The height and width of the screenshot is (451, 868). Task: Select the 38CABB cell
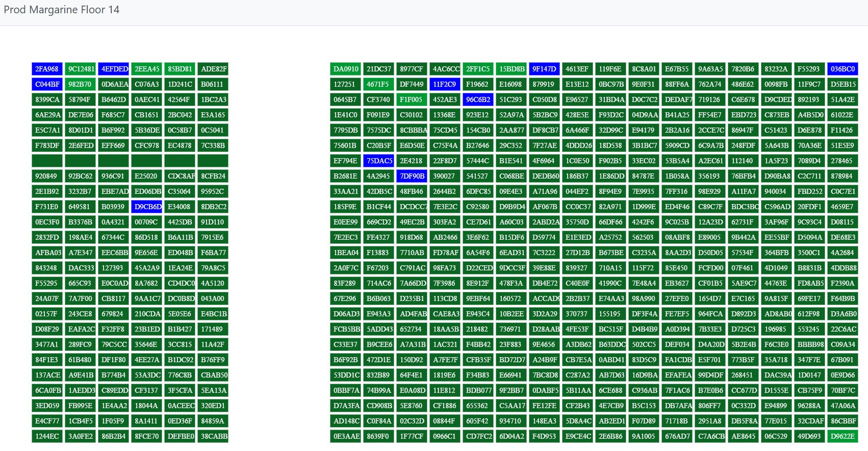pyautogui.click(x=213, y=436)
